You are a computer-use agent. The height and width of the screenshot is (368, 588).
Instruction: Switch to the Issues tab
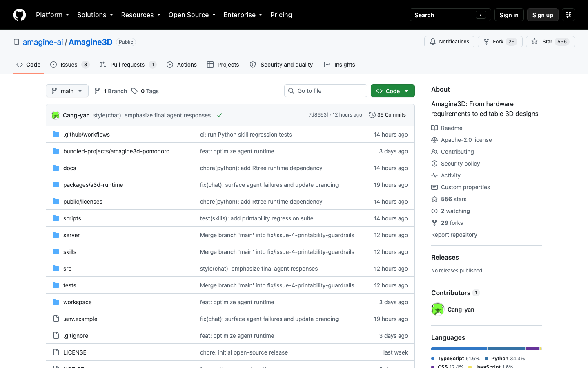(x=69, y=65)
